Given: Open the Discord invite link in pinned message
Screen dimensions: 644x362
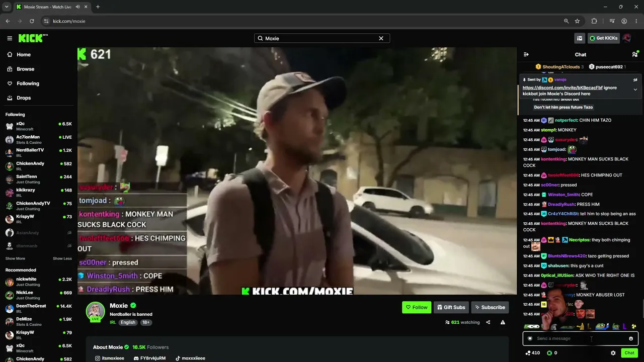Looking at the screenshot, I should pyautogui.click(x=562, y=87).
